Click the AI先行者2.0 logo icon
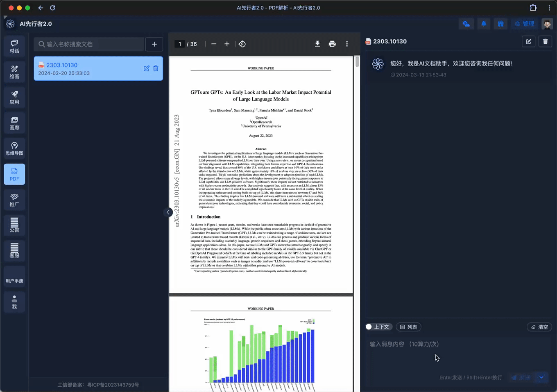 point(10,24)
